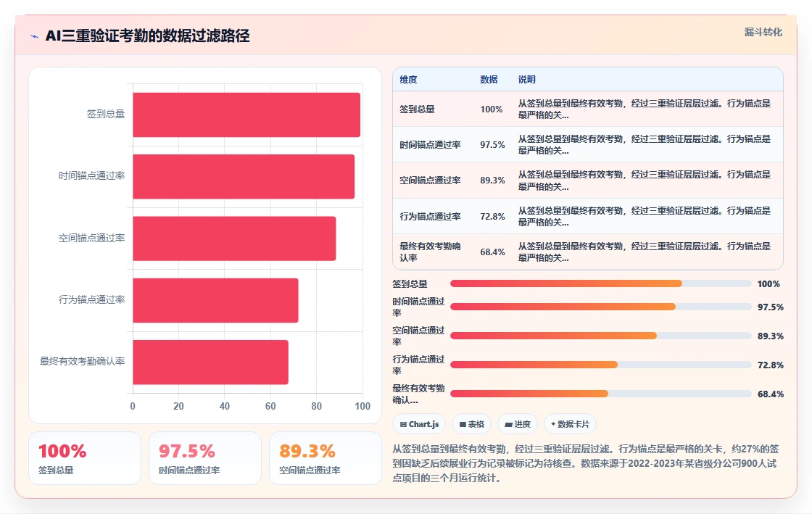812x514 pixels.
Task: Click the 97.5% label after the progress bar
Action: tap(771, 307)
